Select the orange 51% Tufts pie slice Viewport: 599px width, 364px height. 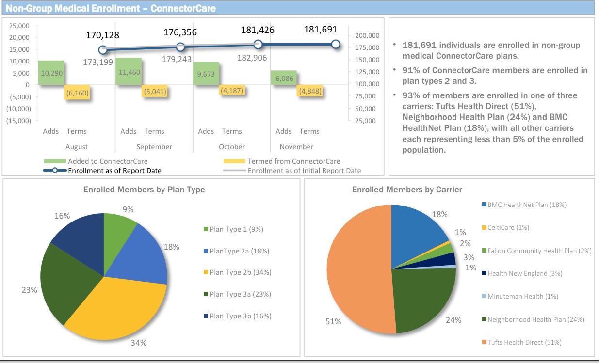click(x=359, y=271)
